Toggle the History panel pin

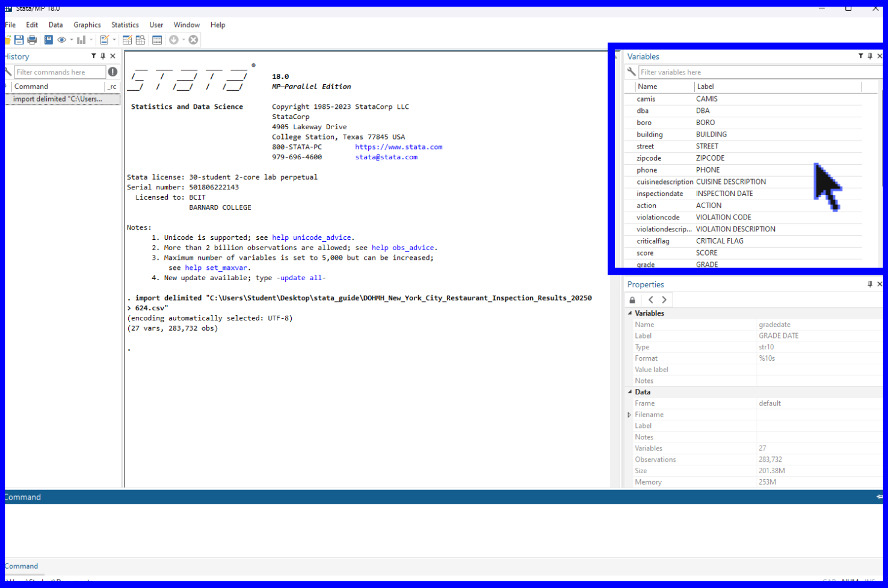pos(103,56)
